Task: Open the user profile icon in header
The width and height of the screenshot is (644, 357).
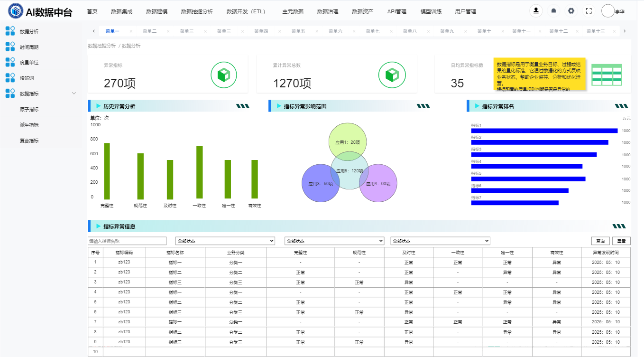Action: point(536,11)
